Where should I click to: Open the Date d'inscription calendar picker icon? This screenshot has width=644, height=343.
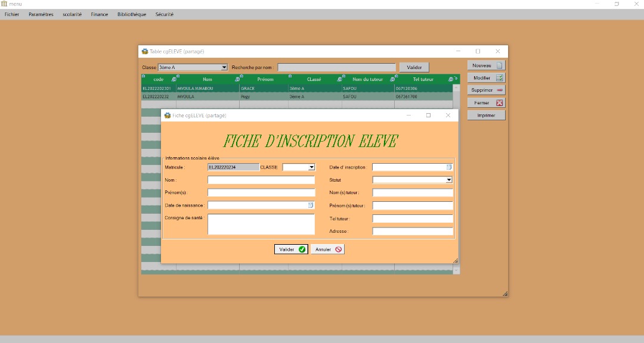449,167
